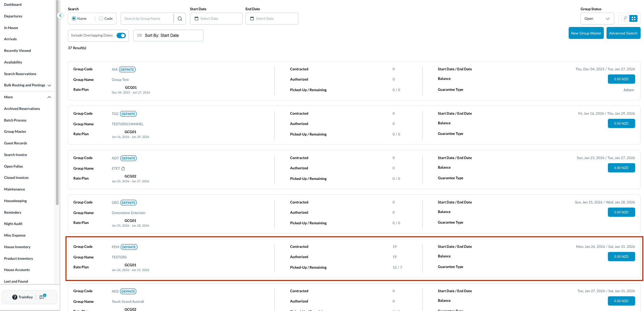Toggle Include Overlapping Dates switch
This screenshot has height=311, width=644.
pos(121,36)
